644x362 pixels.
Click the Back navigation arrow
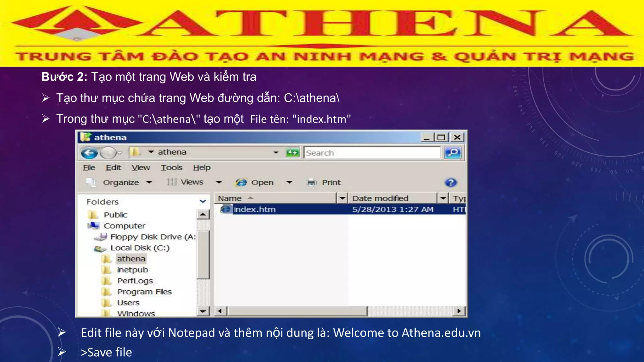coord(89,153)
